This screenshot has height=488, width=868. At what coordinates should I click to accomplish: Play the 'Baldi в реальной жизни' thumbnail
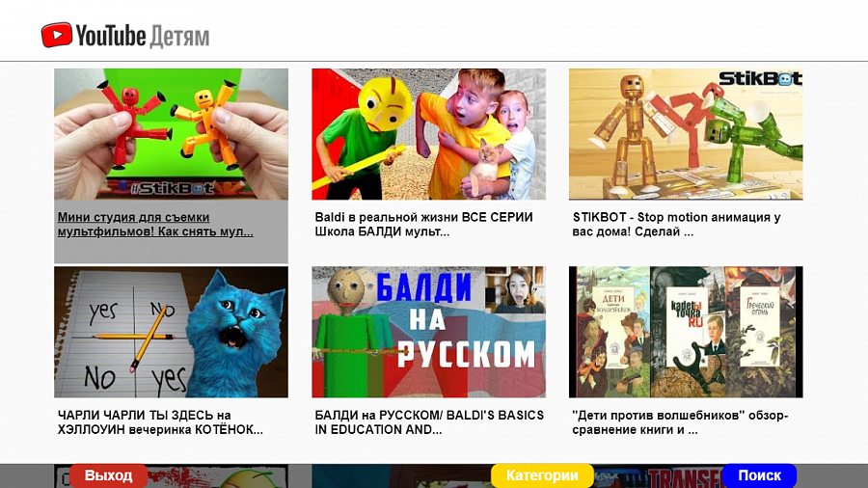point(428,134)
